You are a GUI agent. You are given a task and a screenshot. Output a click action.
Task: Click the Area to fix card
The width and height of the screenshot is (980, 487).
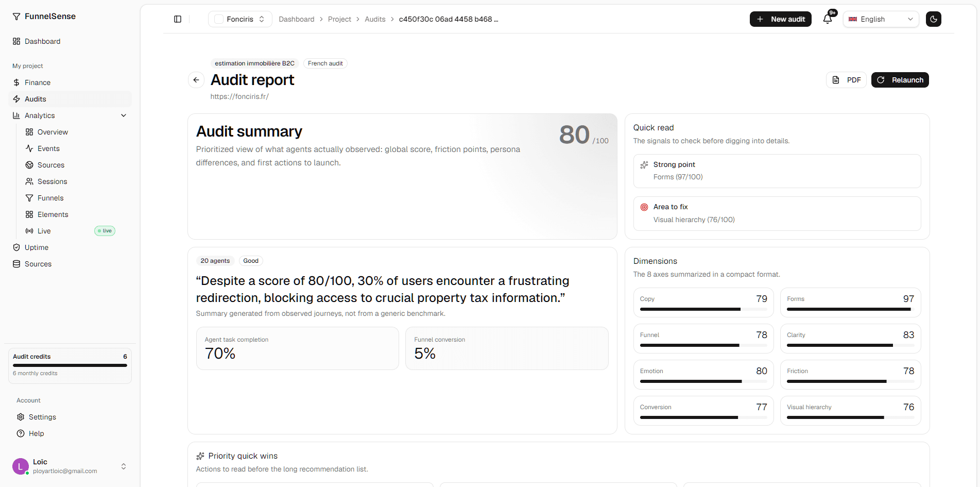(777, 213)
